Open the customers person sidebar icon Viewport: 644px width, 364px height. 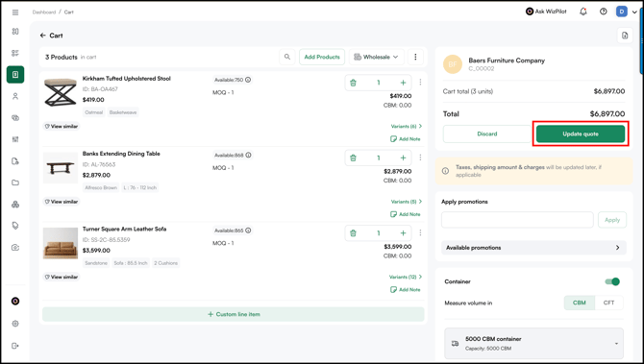(x=15, y=96)
